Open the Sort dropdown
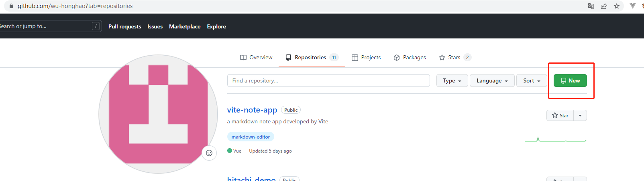 532,80
